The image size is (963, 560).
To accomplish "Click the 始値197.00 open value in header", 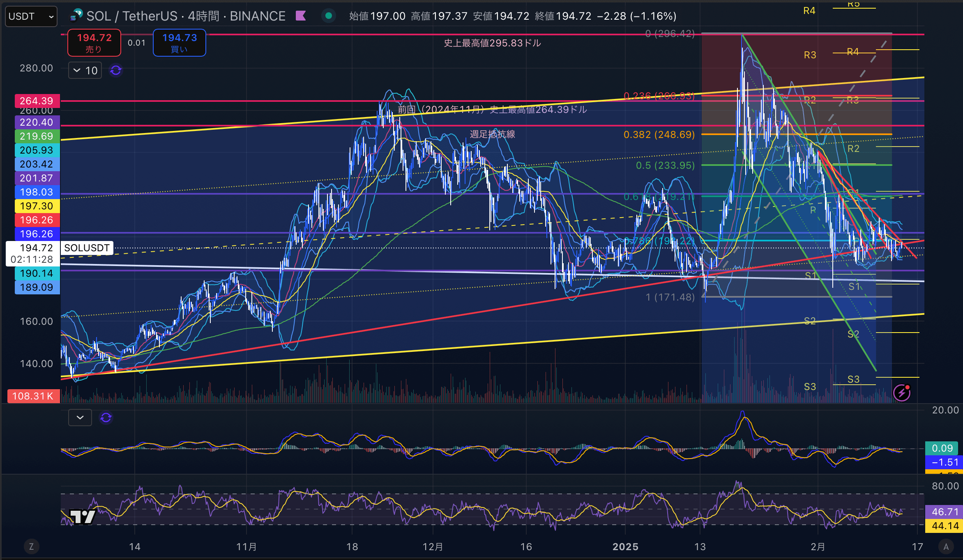I will (x=377, y=16).
